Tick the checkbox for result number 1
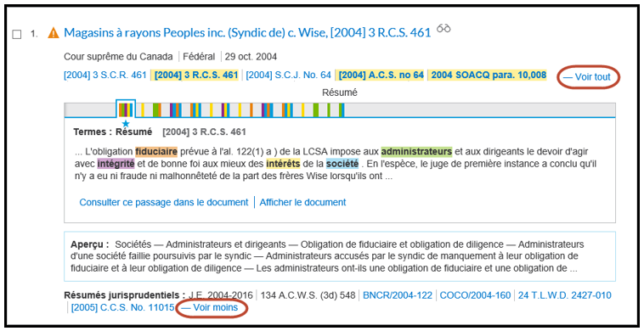 click(x=16, y=35)
